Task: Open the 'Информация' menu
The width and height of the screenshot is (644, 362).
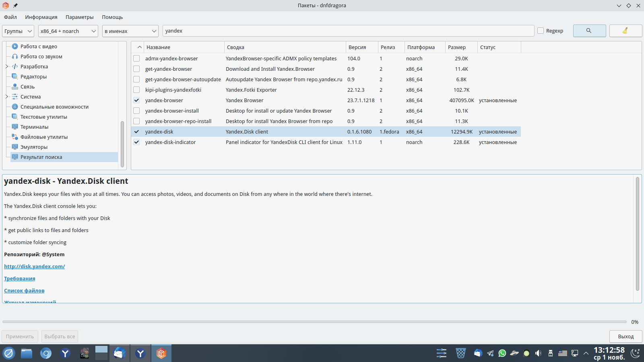Action: [x=41, y=17]
